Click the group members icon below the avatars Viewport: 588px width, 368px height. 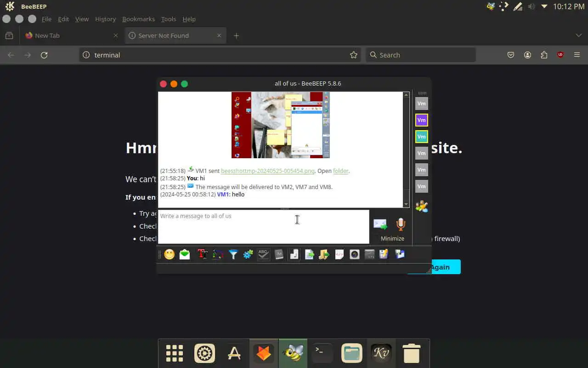coord(421,207)
